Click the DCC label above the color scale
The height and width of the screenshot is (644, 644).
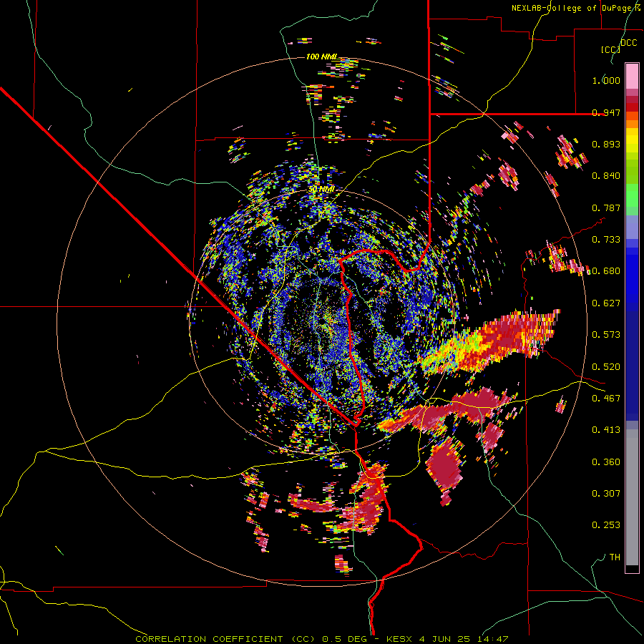tap(629, 43)
